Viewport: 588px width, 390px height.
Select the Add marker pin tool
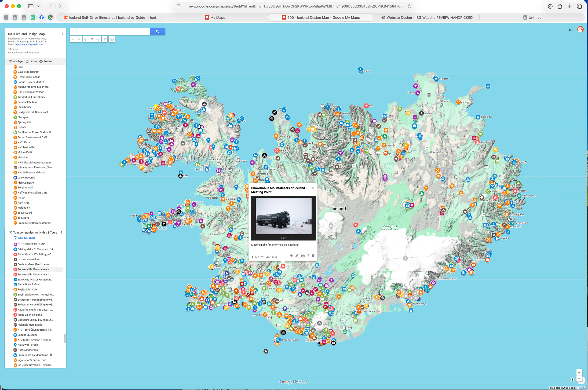(x=92, y=39)
